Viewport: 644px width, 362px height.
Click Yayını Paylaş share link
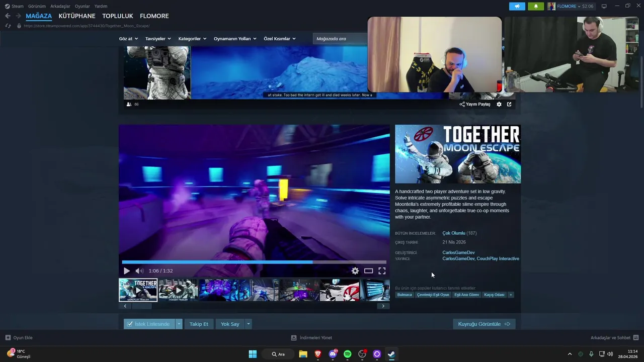(475, 104)
